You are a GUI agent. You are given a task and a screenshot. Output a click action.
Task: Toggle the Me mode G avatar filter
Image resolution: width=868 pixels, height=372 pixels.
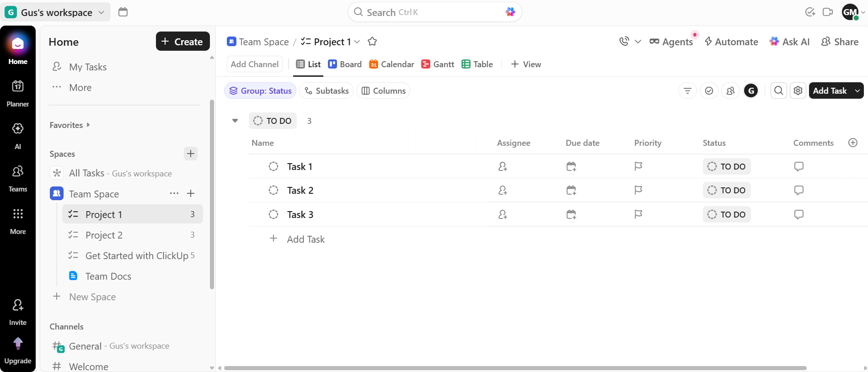pos(751,91)
